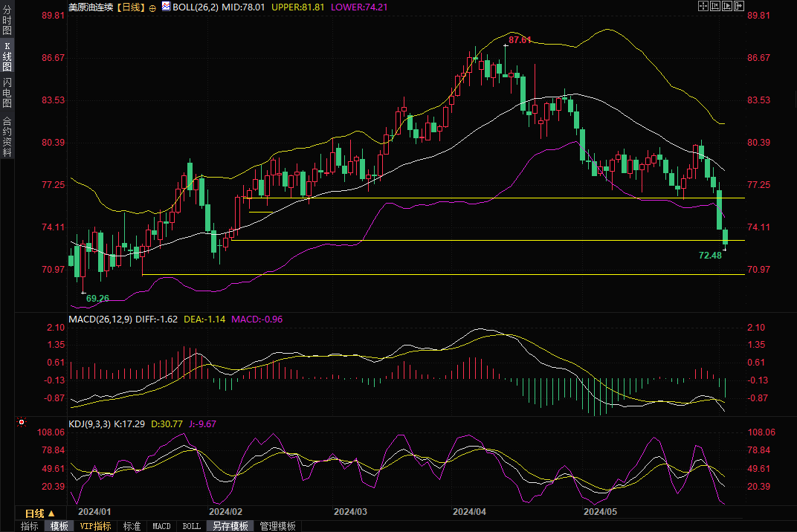Open the 闪电图 side tab
Screen dimensions: 797x532
click(x=7, y=92)
